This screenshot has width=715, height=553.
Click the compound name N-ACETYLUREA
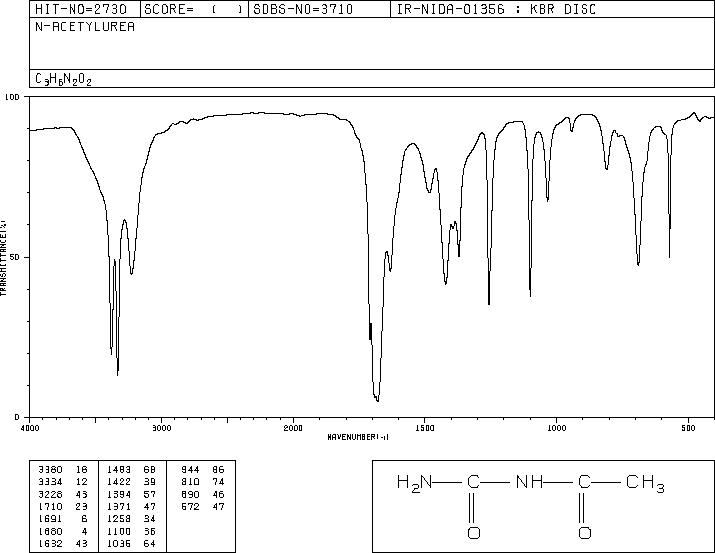click(85, 27)
